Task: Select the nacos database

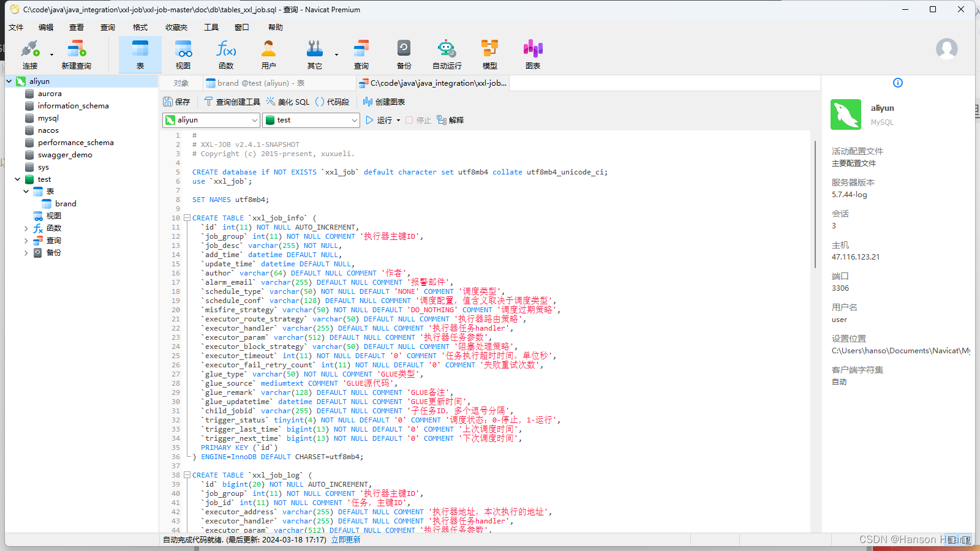Action: [x=48, y=130]
